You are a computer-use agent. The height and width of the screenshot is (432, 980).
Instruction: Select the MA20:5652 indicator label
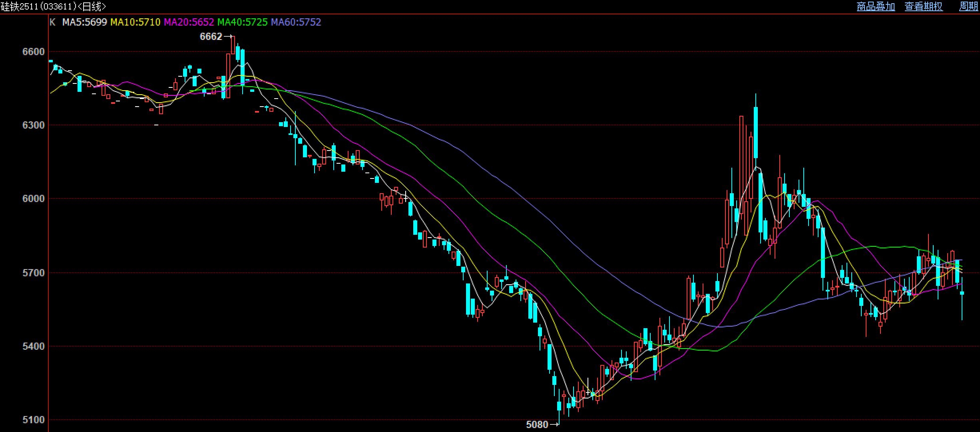coord(189,22)
